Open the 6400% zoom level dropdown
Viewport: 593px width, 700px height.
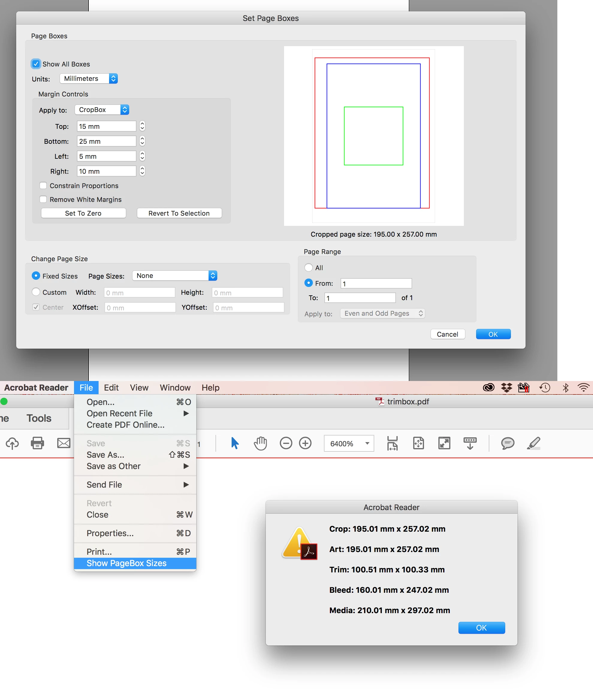tap(367, 443)
